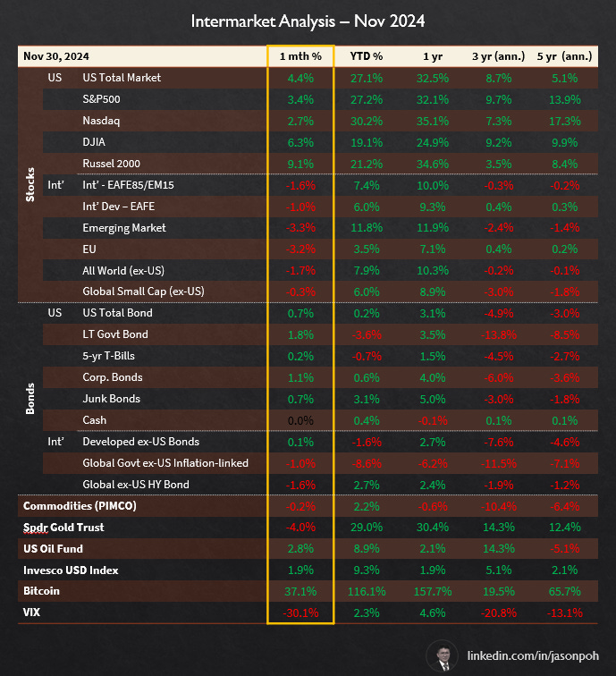Click the Invesco USD Index row label
The width and height of the screenshot is (616, 676).
[x=71, y=570]
